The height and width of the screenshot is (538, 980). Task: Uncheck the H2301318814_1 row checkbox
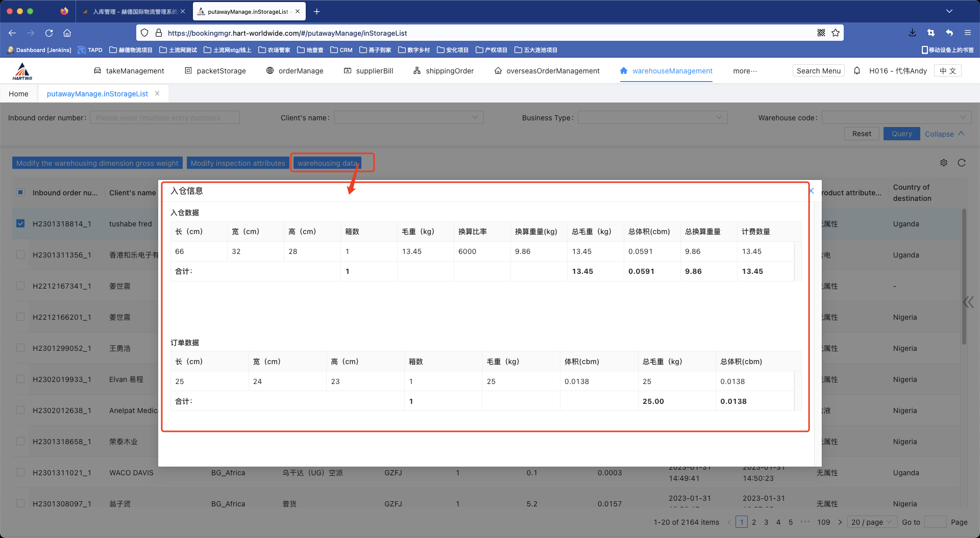[20, 223]
